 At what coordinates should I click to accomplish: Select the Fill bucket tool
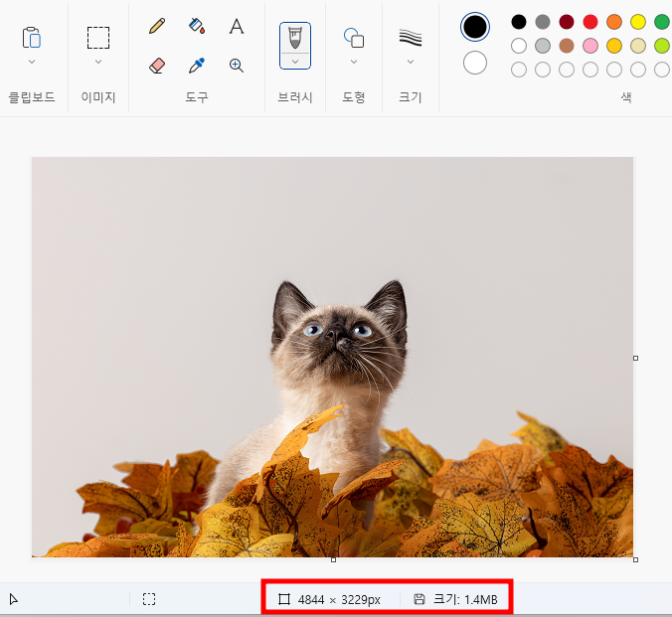(x=197, y=26)
